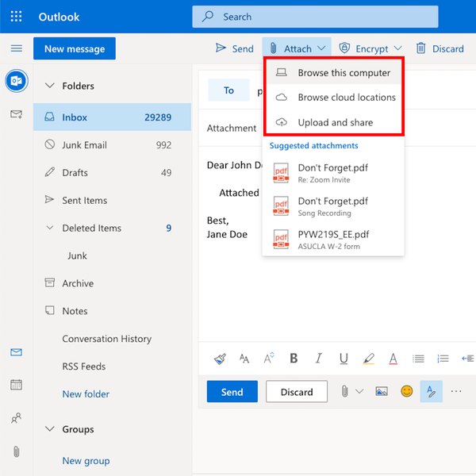This screenshot has height=476, width=476.
Task: Open the People icon in left rail
Action: [x=16, y=418]
